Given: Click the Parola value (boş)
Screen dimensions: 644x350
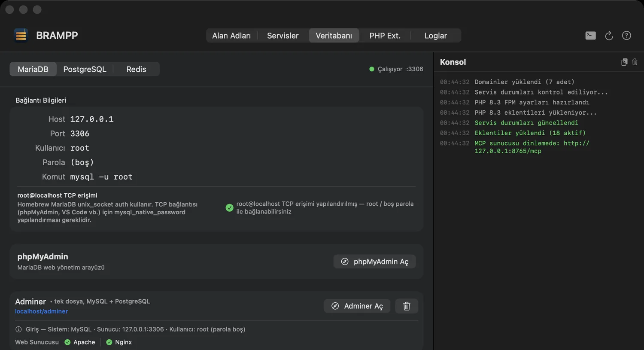Looking at the screenshot, I should (x=82, y=162).
